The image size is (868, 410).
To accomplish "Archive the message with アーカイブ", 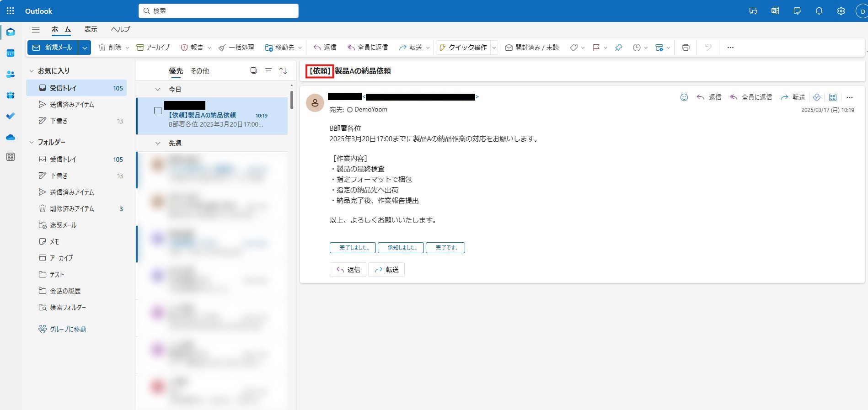I will click(153, 48).
